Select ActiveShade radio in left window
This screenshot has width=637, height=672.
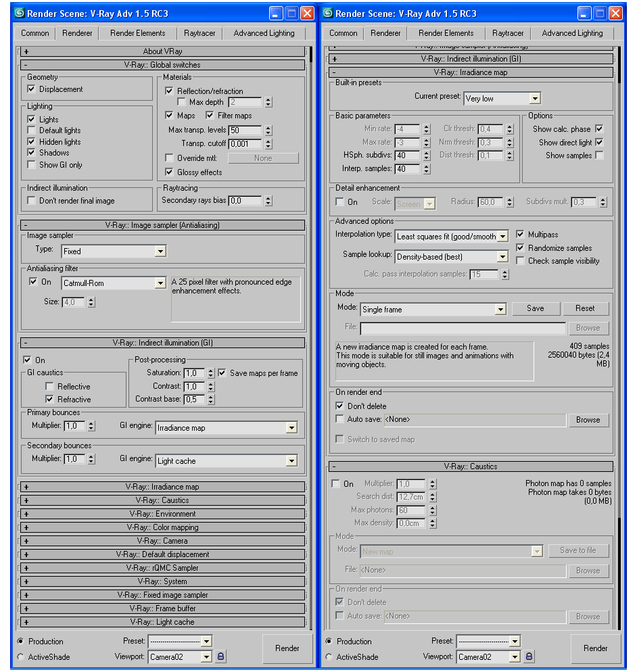tap(20, 656)
